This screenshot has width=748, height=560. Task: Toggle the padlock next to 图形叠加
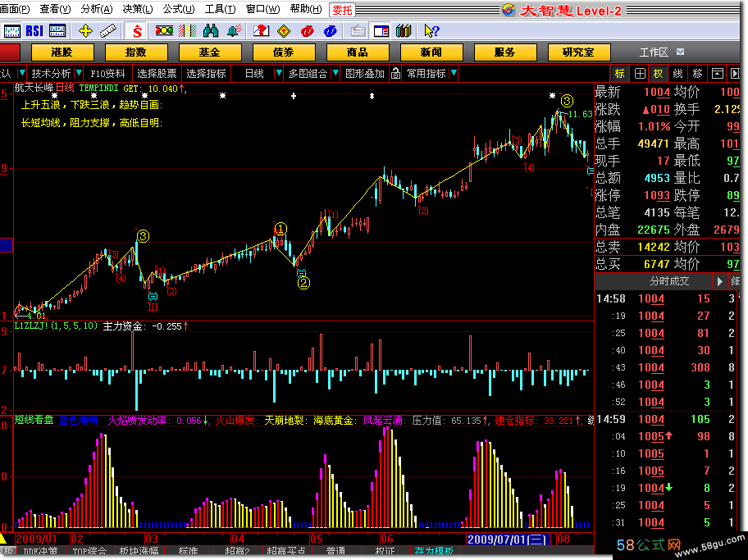click(x=395, y=73)
